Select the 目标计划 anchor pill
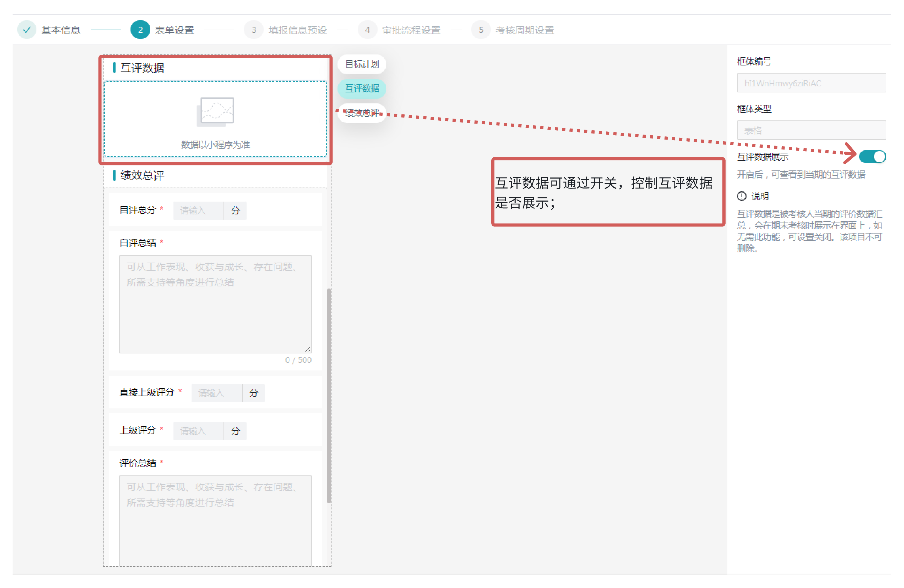The width and height of the screenshot is (904, 588). (x=362, y=64)
